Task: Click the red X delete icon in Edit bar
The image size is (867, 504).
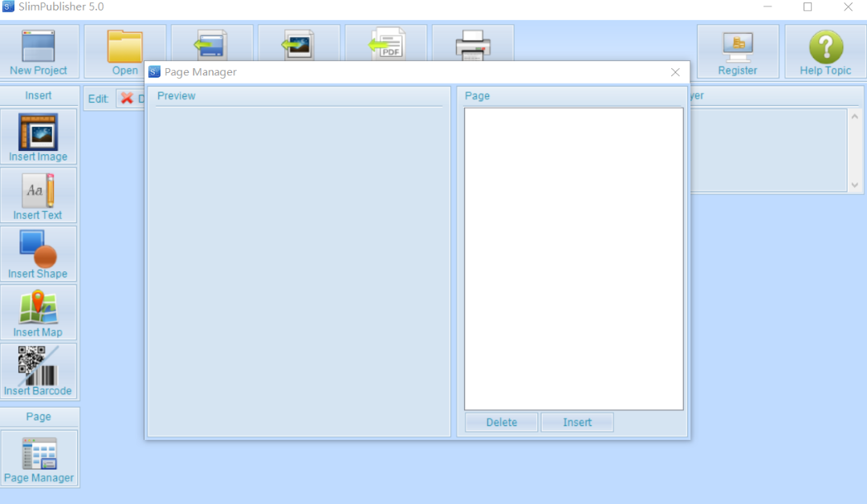Action: tap(127, 99)
